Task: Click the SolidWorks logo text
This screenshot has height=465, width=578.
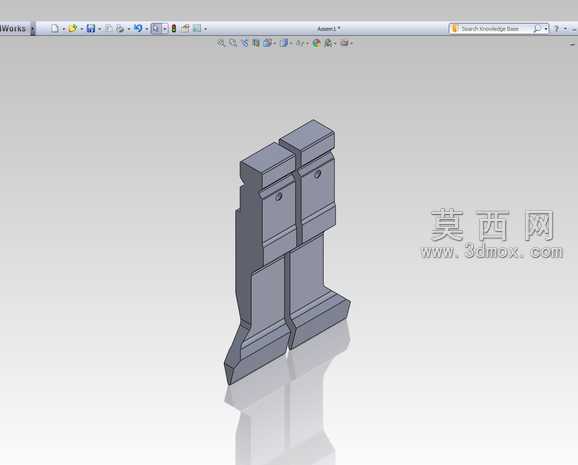Action: [13, 28]
